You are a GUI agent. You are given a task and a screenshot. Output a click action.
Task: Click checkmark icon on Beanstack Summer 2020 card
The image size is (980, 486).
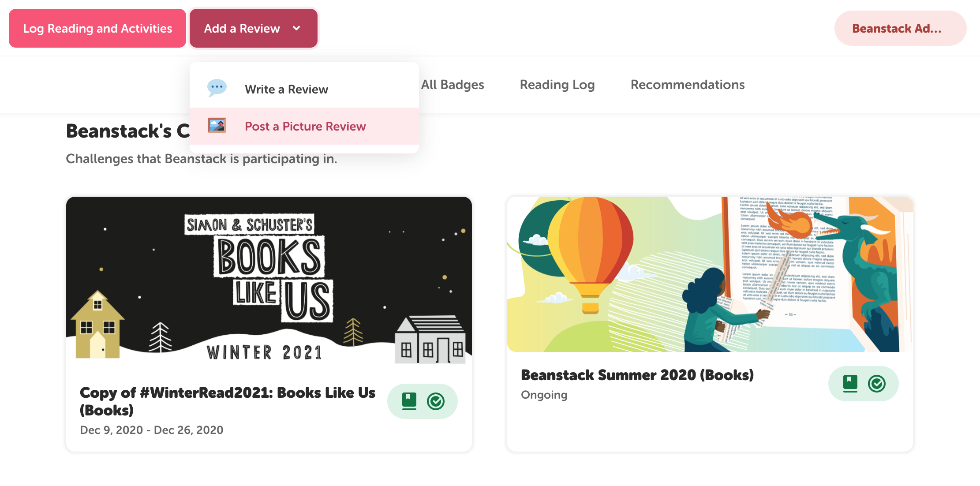click(877, 383)
